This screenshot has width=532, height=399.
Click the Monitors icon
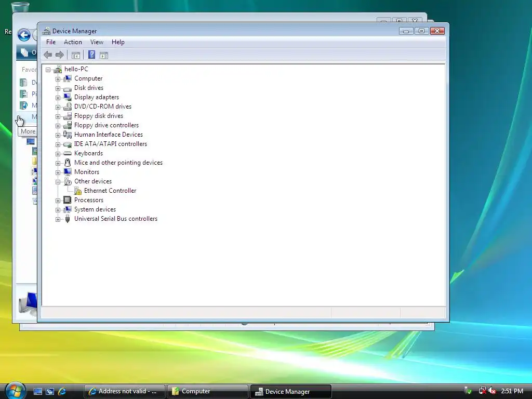point(68,172)
